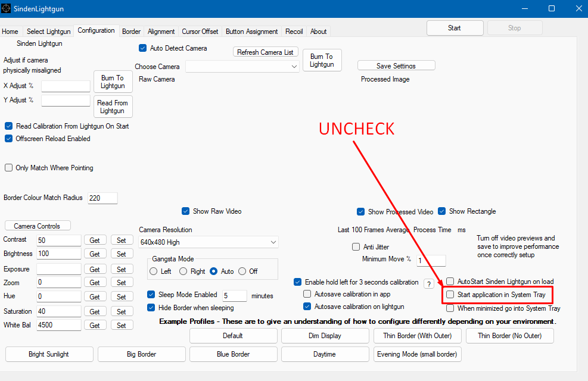Go to the Cursor Offset tab
Viewport: 588px width, 381px height.
click(200, 32)
